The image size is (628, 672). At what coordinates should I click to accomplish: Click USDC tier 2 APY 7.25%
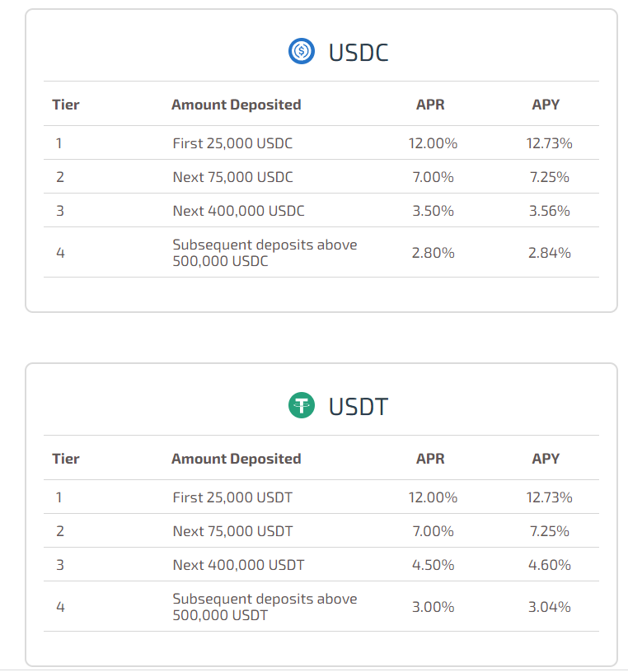549,177
